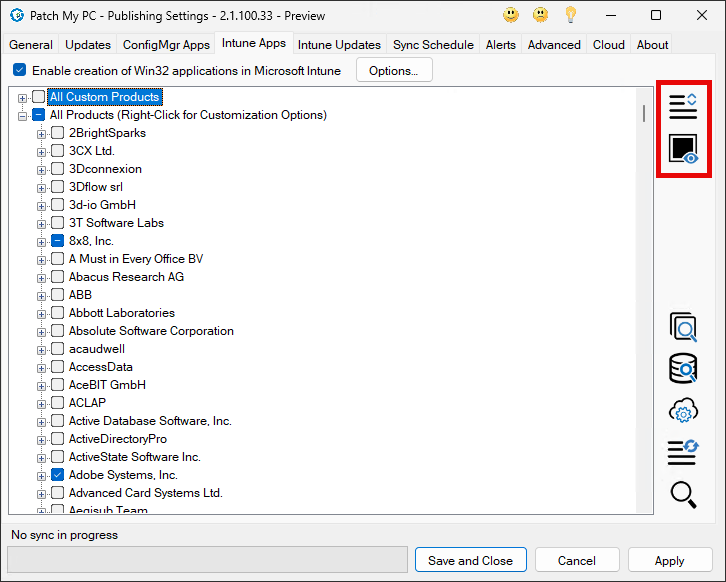Open the ConfigMgr Apps tab
Image resolution: width=726 pixels, height=582 pixels.
point(166,45)
